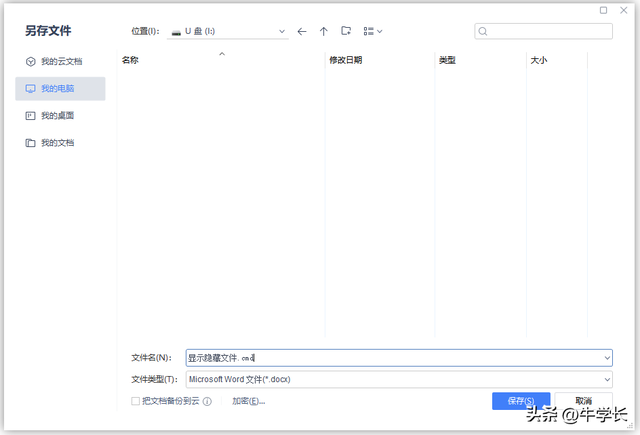Screen dimensions: 640x435
Task: Open the 加密 encryption link
Action: pyautogui.click(x=248, y=401)
